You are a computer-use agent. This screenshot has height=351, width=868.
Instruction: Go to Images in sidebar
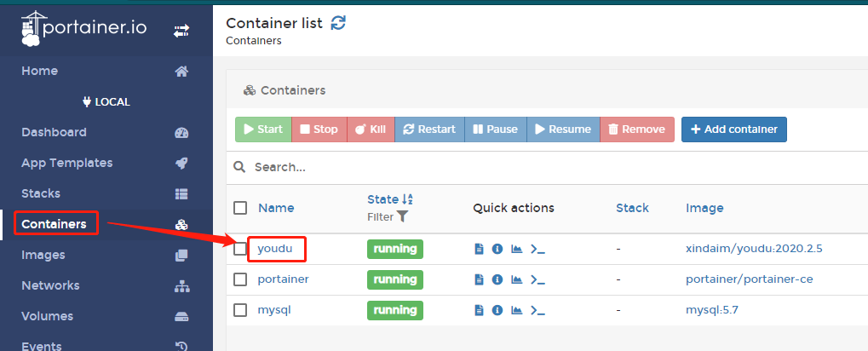43,255
